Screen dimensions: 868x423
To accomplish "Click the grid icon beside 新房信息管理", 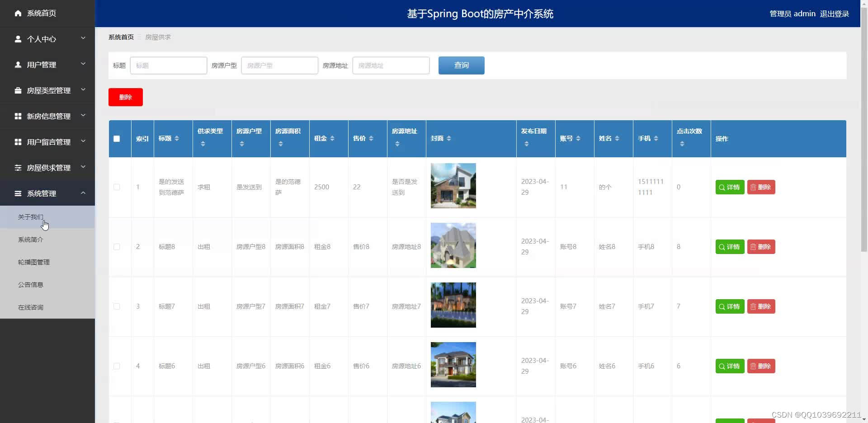I will point(18,116).
